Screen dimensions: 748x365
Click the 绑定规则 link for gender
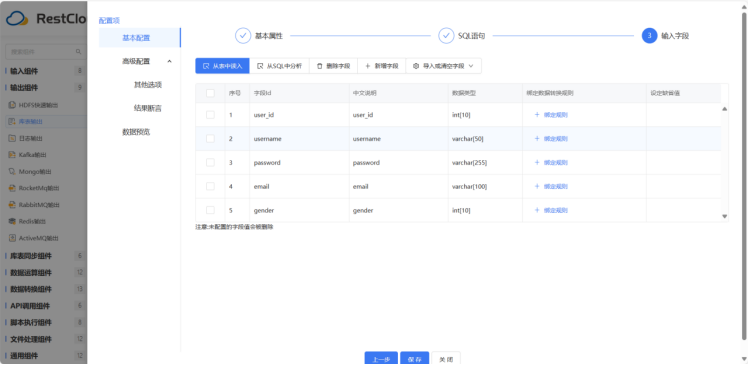click(x=551, y=210)
